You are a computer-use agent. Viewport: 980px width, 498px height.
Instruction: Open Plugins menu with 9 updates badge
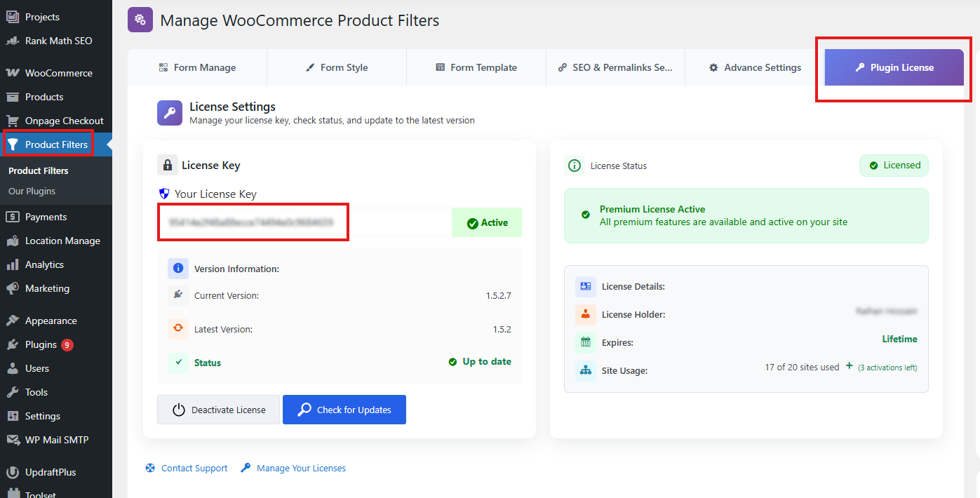click(x=56, y=344)
